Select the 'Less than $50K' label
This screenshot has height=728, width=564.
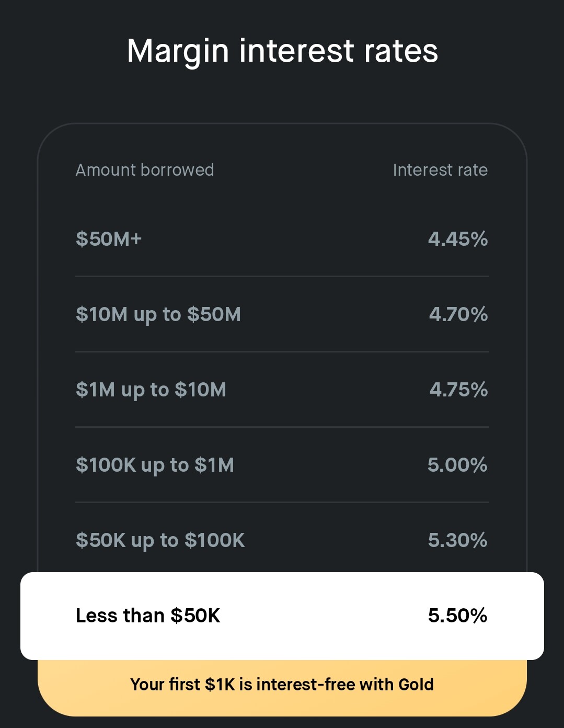click(148, 616)
